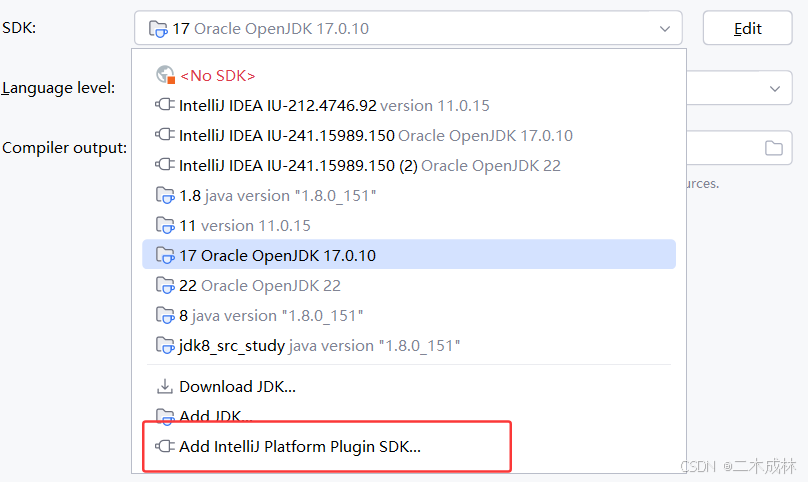Click plug icon of Add Plugin SDK
Screen dimensions: 808x482
165,446
